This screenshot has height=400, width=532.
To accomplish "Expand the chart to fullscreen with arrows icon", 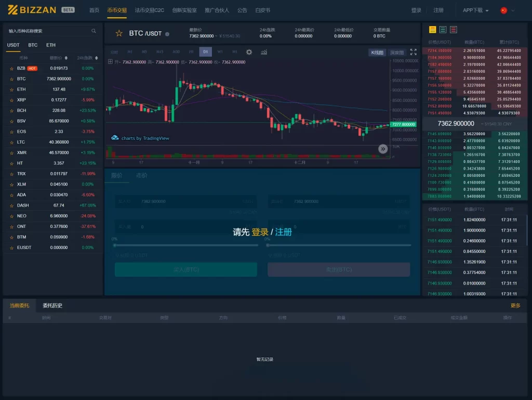I will click(x=413, y=52).
